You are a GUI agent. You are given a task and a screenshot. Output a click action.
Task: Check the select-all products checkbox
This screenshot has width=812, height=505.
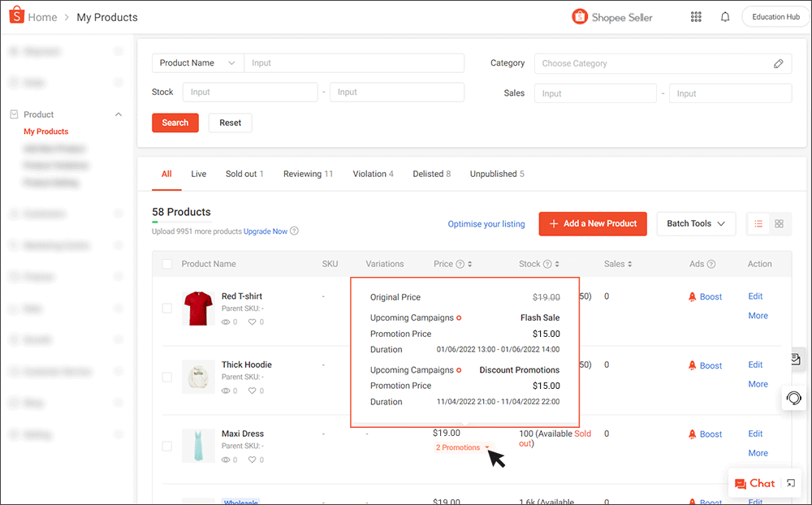coord(167,263)
